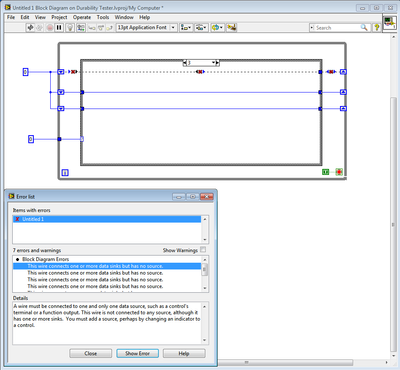Open Context Help question mark button
The height and width of the screenshot is (370, 400).
pyautogui.click(x=377, y=28)
